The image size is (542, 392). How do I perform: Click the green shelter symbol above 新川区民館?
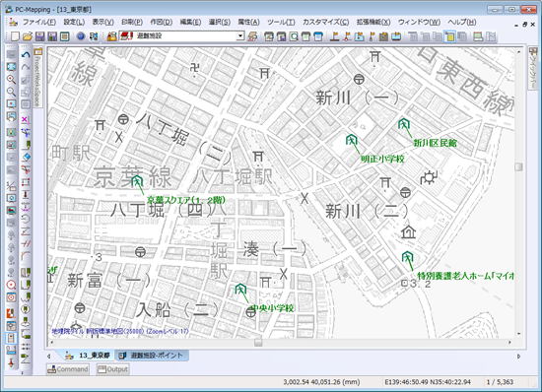(x=403, y=124)
